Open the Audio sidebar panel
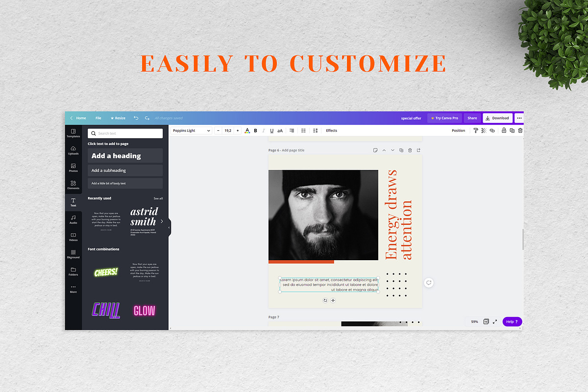This screenshot has width=588, height=392. tap(73, 220)
